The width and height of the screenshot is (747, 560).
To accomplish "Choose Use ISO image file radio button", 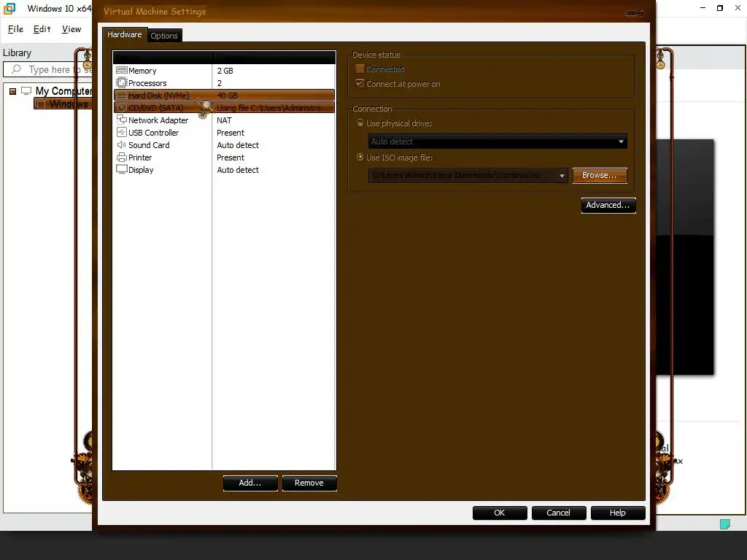I will (x=360, y=157).
